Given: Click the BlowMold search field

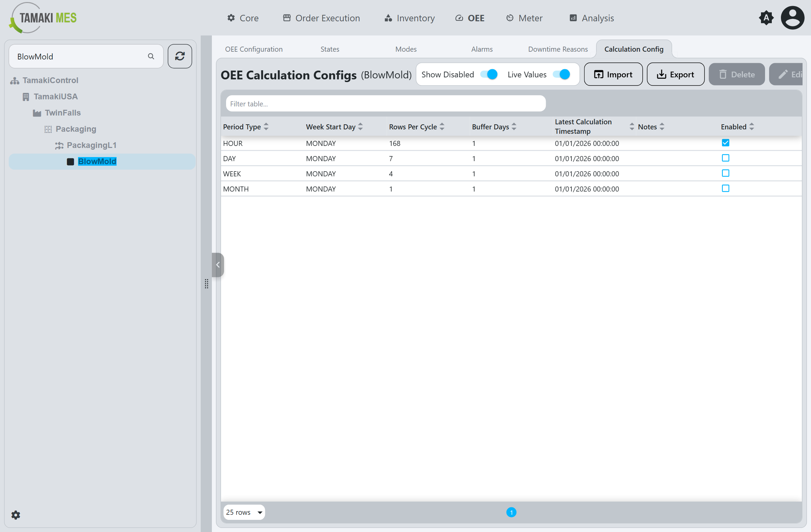Looking at the screenshot, I should click(86, 56).
